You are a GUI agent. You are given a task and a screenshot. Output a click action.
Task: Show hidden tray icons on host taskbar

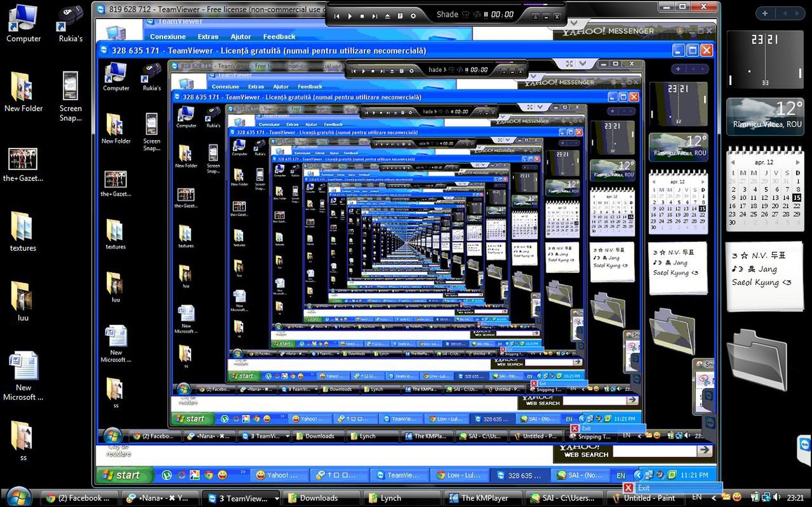click(x=714, y=498)
